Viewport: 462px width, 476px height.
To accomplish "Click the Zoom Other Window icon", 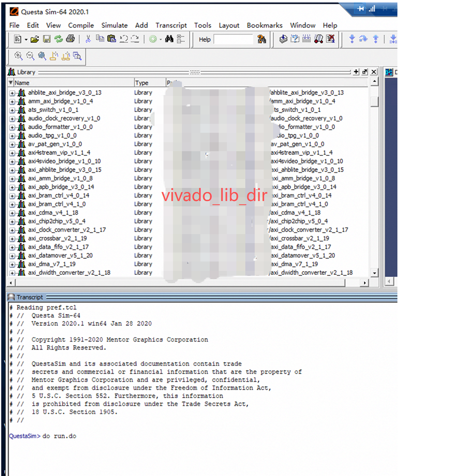I will click(77, 56).
